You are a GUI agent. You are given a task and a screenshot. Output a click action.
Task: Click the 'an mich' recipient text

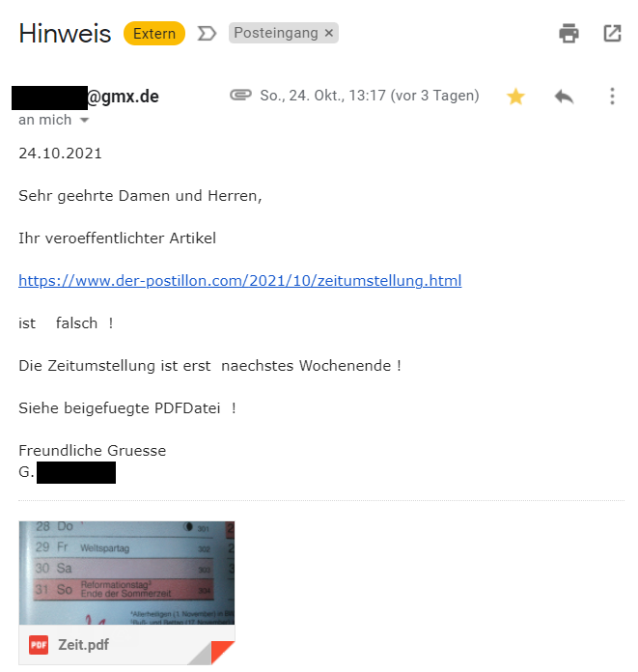pos(45,120)
